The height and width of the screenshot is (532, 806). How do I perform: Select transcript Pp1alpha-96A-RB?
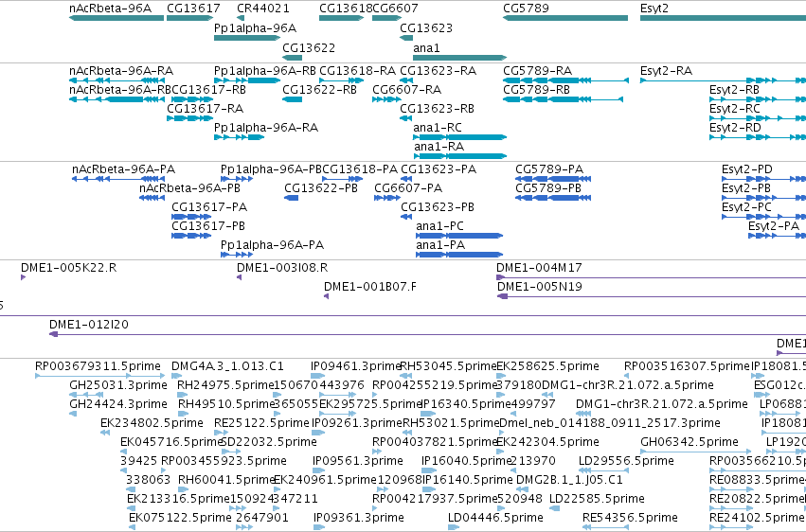pyautogui.click(x=247, y=80)
